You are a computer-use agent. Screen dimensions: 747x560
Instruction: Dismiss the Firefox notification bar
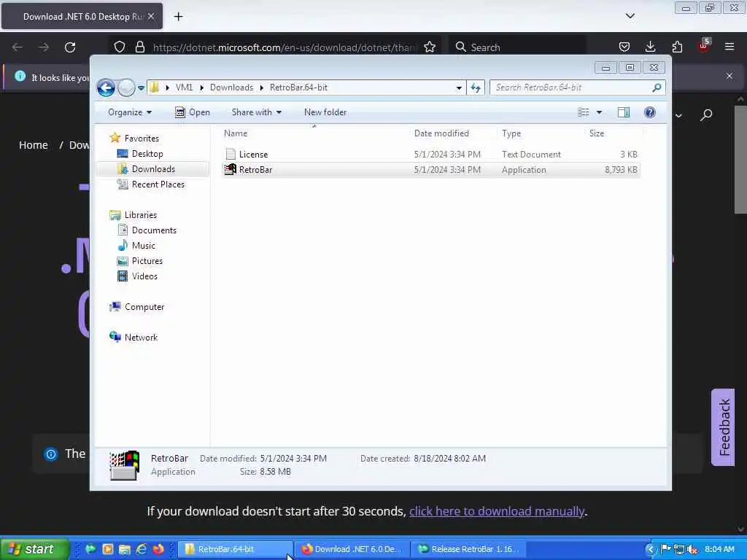729,76
